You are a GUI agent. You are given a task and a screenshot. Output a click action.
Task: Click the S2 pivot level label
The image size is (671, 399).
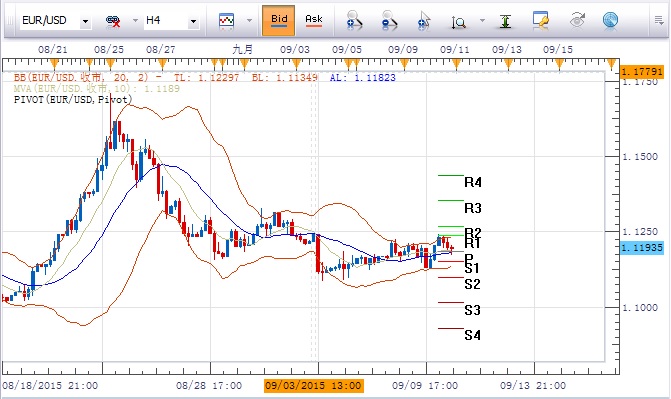(x=472, y=284)
